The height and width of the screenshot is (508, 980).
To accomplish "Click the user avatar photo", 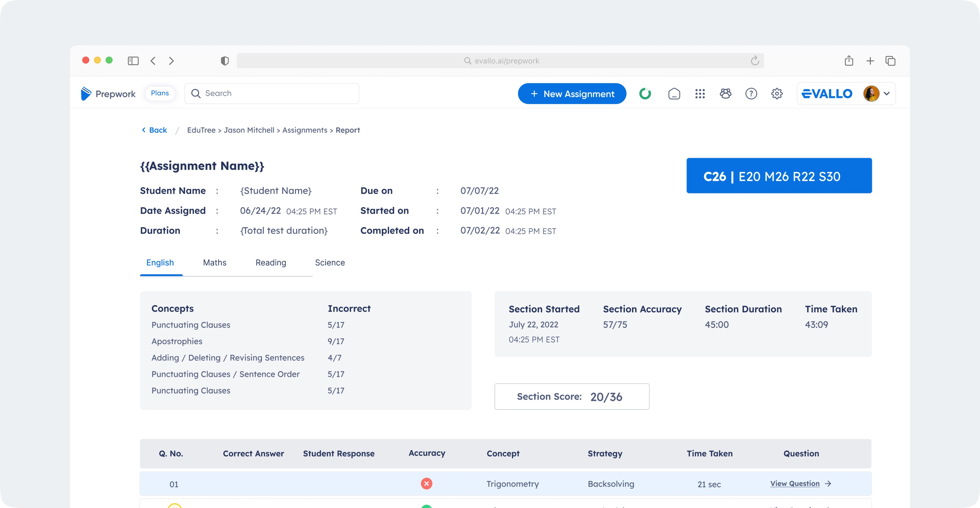I will click(871, 94).
